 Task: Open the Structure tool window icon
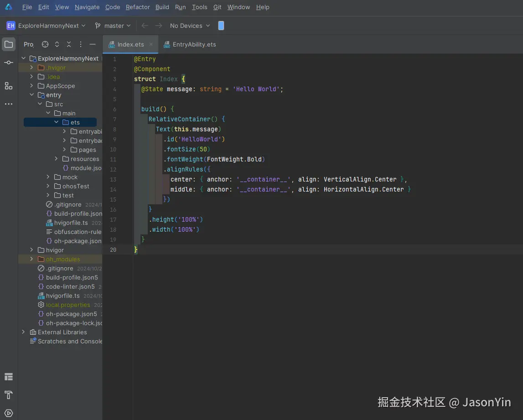(x=9, y=86)
